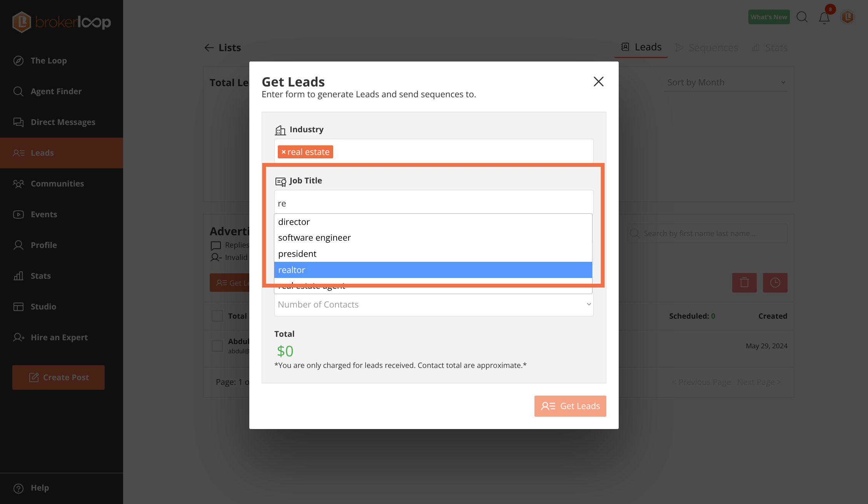Viewport: 868px width, 504px height.
Task: Click the Get Leads submit button
Action: point(570,406)
